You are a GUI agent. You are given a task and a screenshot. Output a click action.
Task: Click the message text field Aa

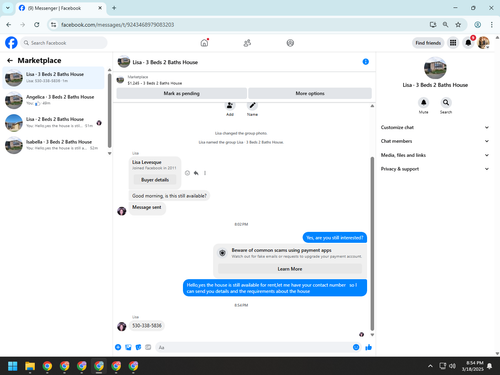pyautogui.click(x=253, y=347)
